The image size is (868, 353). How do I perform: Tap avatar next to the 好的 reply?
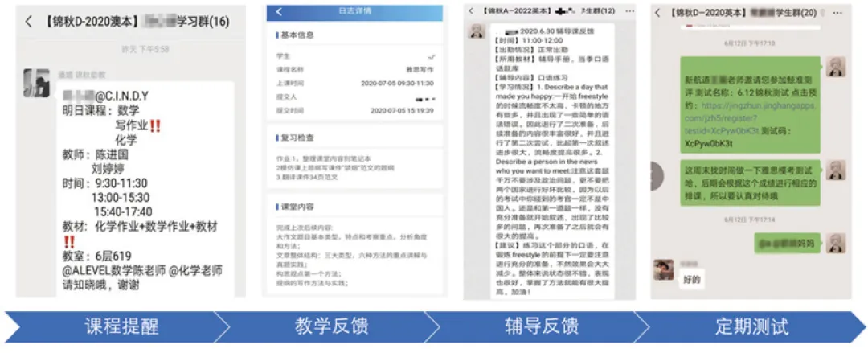click(x=662, y=269)
